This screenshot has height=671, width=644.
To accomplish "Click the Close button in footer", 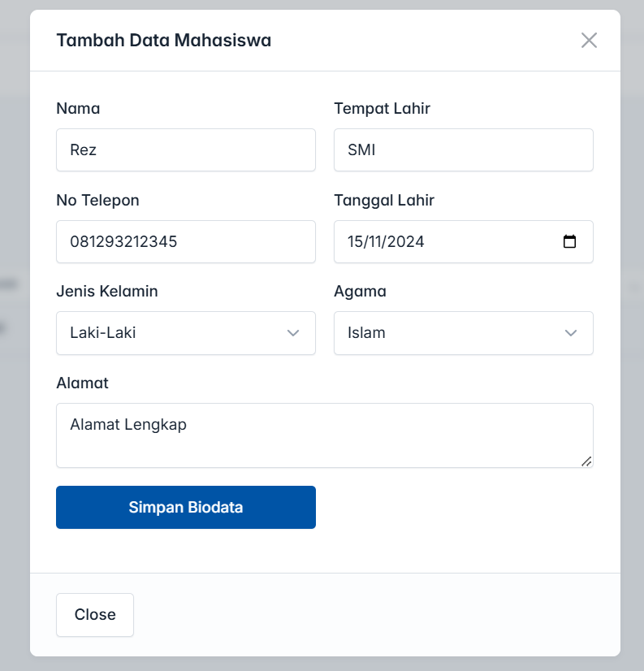I will (x=95, y=614).
